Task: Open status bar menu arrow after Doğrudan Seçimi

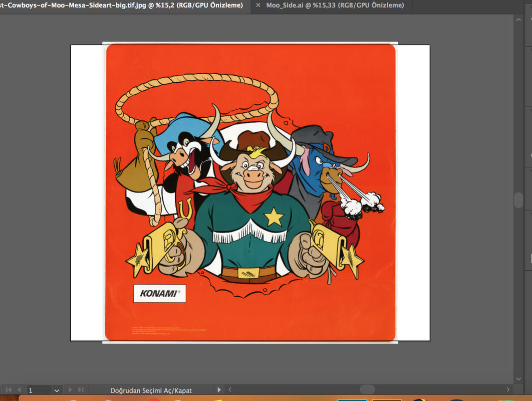Action: click(x=219, y=390)
